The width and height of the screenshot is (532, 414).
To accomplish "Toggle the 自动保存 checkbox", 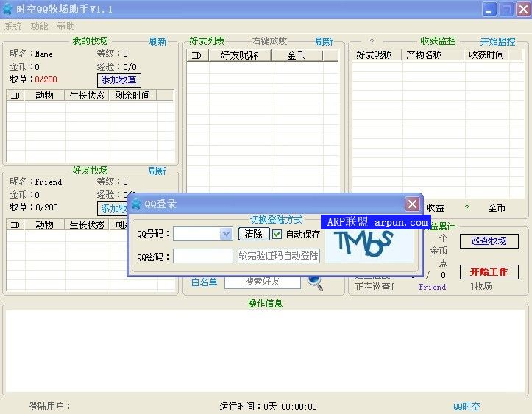I will tap(277, 234).
